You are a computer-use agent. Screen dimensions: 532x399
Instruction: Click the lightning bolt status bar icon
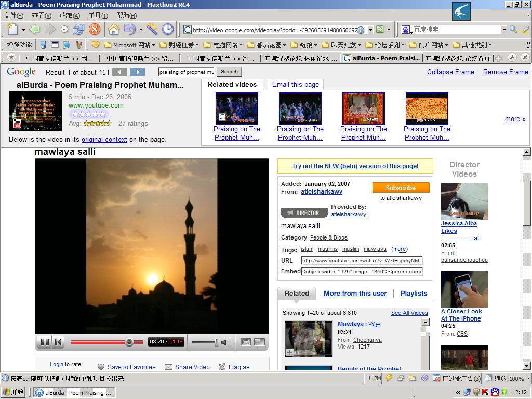(389, 378)
